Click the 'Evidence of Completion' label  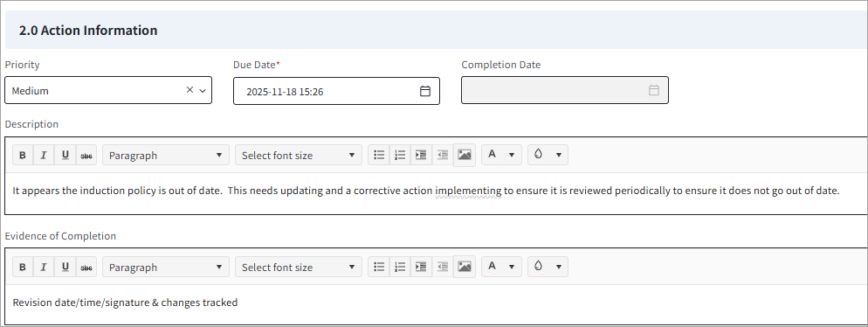click(60, 236)
